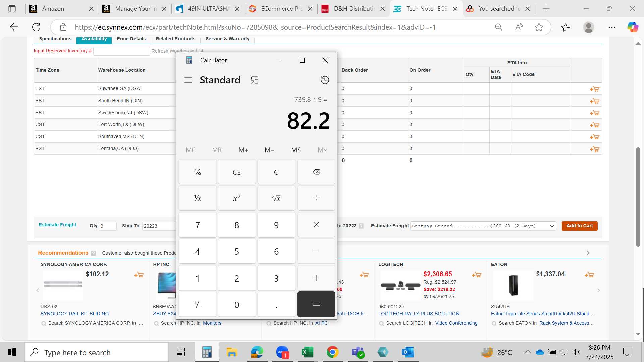Viewport: 644px width, 362px height.
Task: Switch to the Price Details tab
Action: click(x=131, y=39)
